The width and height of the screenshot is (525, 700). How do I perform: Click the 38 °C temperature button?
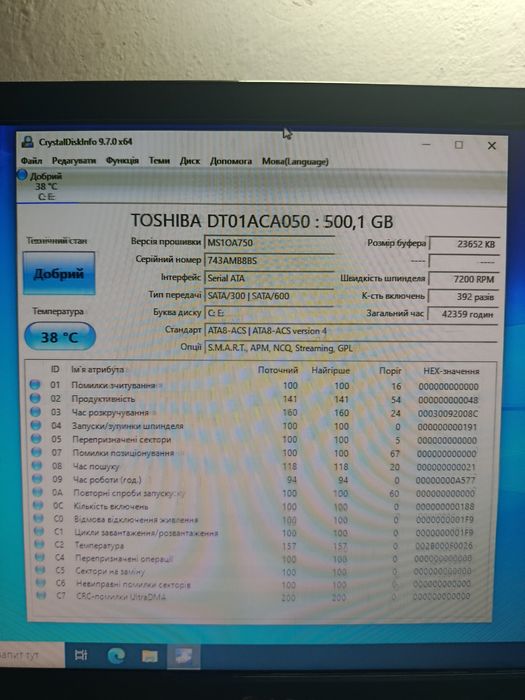pyautogui.click(x=60, y=337)
